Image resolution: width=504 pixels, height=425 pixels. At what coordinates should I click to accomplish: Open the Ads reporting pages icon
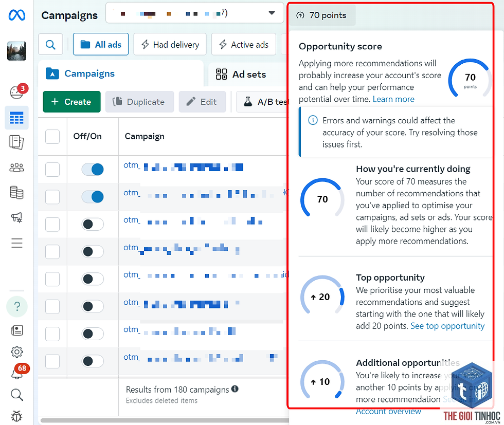[x=16, y=142]
